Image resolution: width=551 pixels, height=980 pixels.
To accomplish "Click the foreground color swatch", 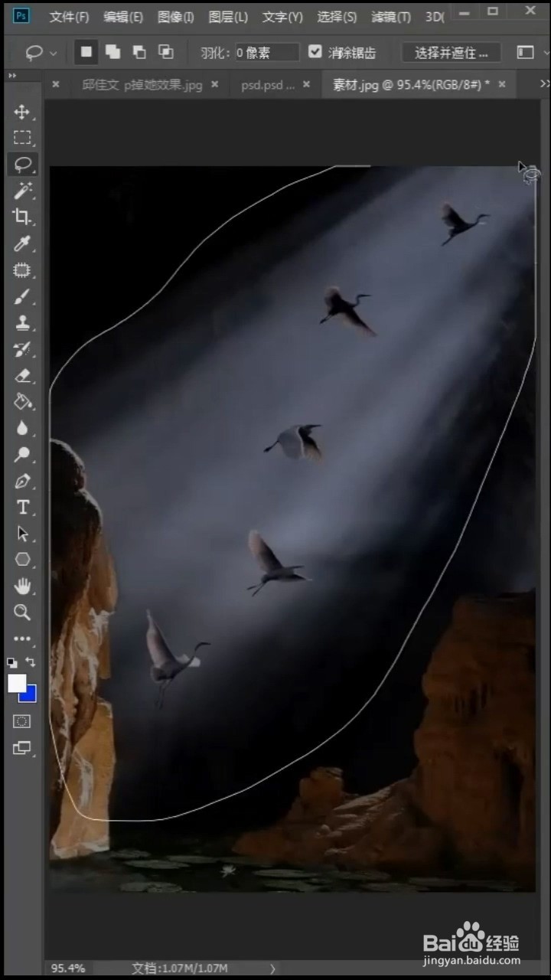I will (17, 683).
